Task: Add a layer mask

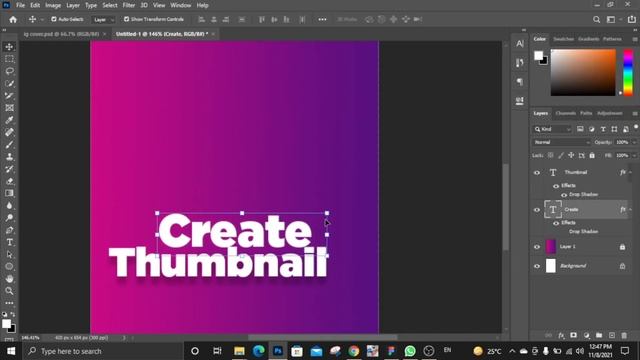Action: [573, 336]
